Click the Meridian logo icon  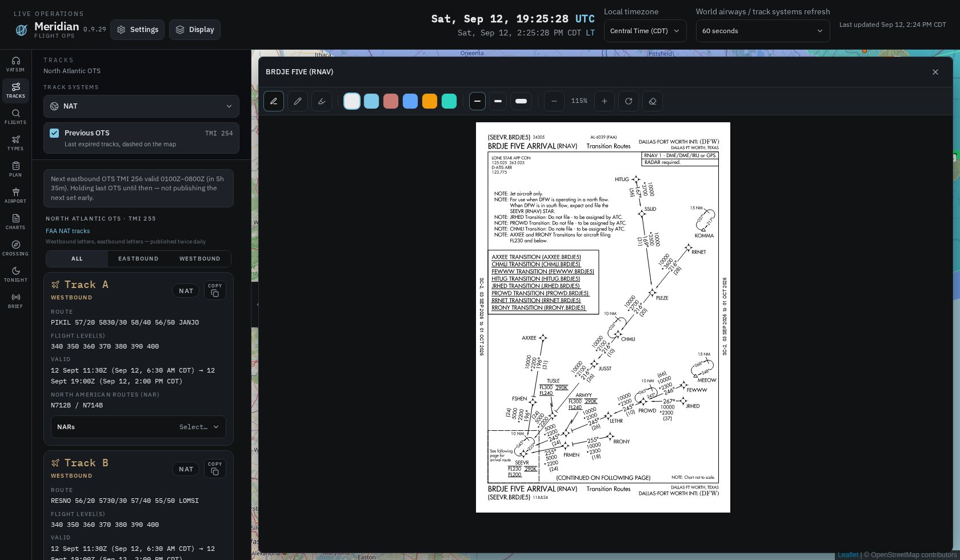(21, 30)
